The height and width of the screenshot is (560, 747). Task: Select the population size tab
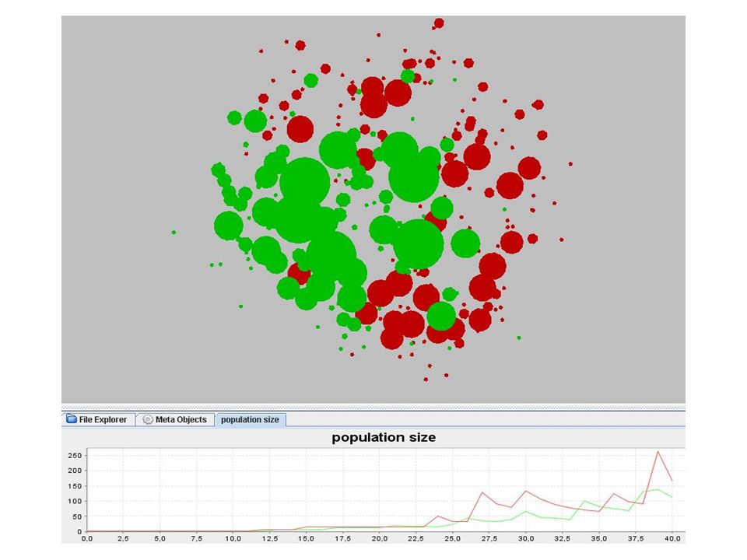[x=250, y=419]
